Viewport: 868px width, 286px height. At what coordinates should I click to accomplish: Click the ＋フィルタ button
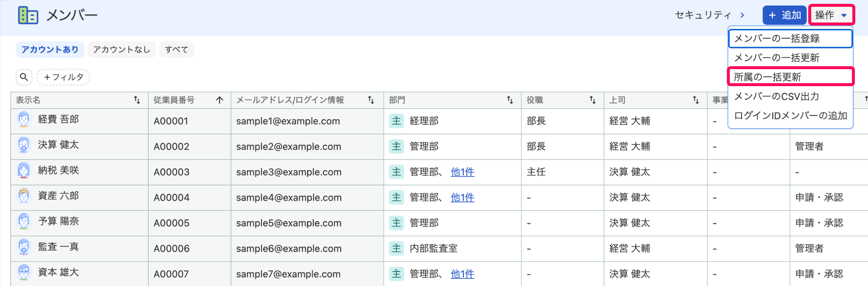pyautogui.click(x=64, y=77)
